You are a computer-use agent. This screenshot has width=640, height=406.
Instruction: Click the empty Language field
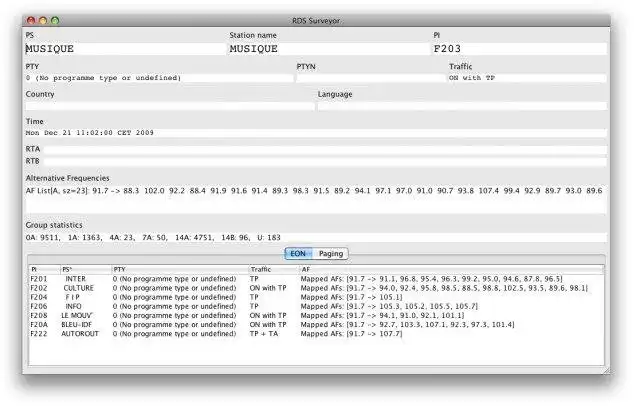coord(462,106)
